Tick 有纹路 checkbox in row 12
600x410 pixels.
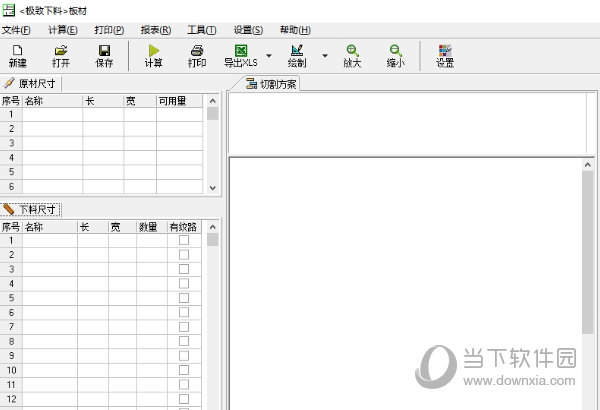click(184, 399)
